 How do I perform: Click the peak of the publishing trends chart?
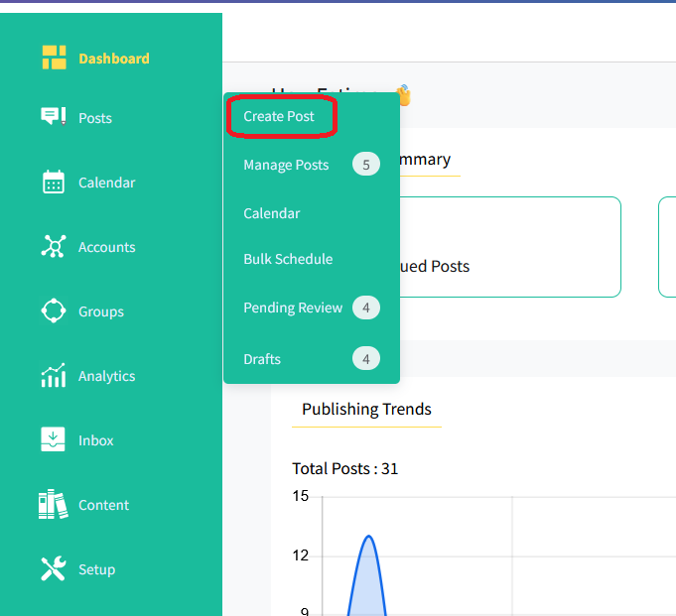(368, 537)
